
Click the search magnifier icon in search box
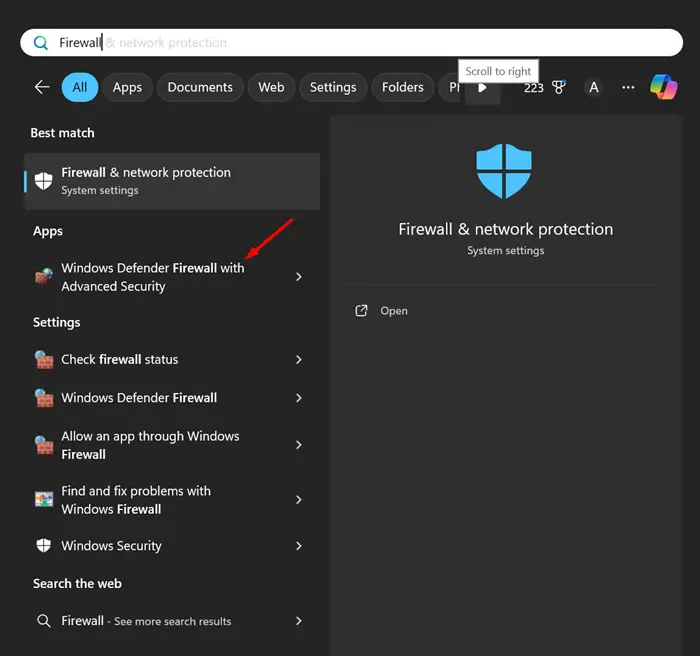click(41, 43)
